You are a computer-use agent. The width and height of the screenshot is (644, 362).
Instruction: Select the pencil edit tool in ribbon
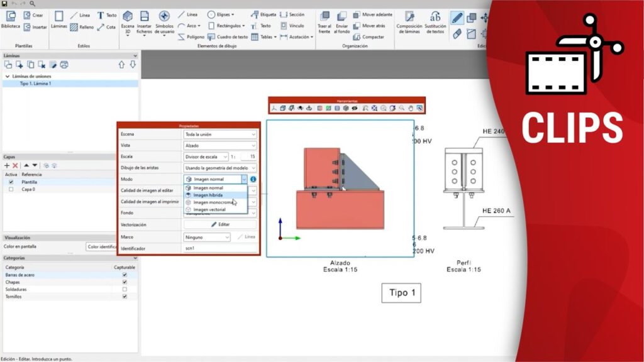[x=457, y=18]
